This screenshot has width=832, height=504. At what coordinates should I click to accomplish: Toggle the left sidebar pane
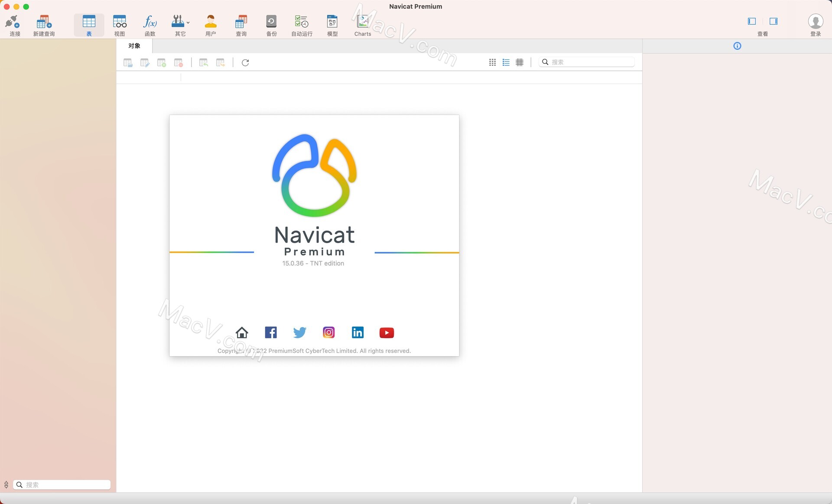click(x=752, y=21)
